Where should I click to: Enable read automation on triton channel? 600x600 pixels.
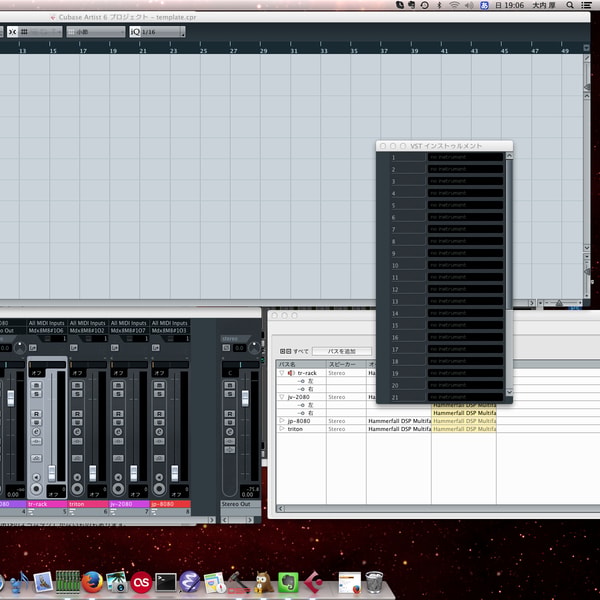[x=77, y=414]
